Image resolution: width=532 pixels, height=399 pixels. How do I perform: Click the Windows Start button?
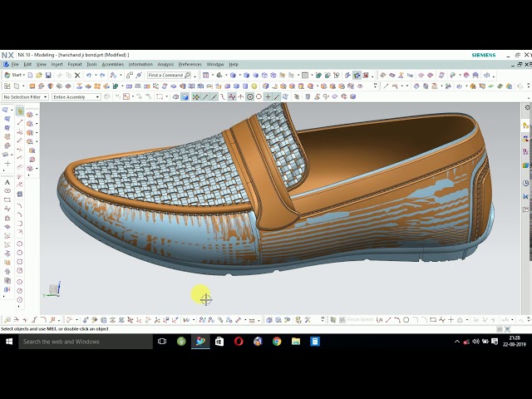click(9, 342)
